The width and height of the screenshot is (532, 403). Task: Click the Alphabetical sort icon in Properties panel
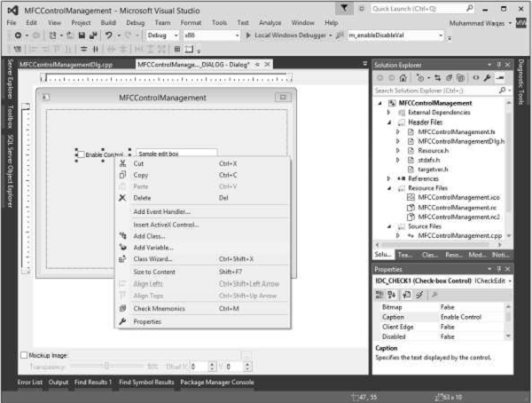click(392, 295)
